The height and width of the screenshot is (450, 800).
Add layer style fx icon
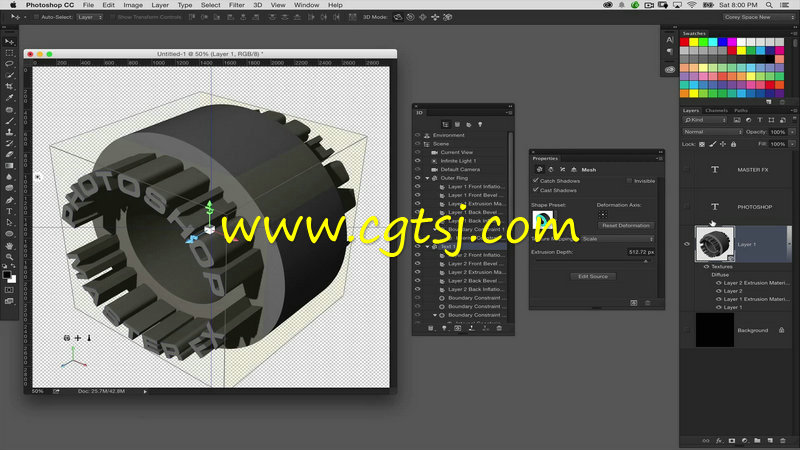(719, 441)
